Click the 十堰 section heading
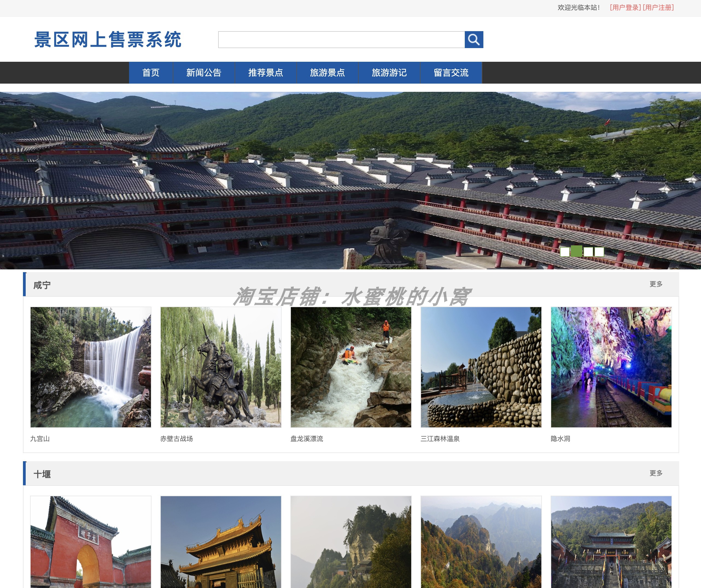 (x=42, y=474)
